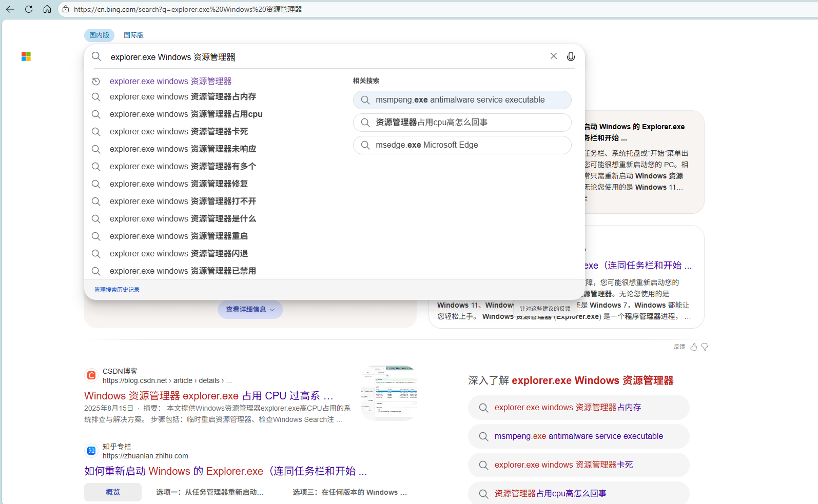Open the browser home page icon
Image resolution: width=818 pixels, height=504 pixels.
click(47, 9)
